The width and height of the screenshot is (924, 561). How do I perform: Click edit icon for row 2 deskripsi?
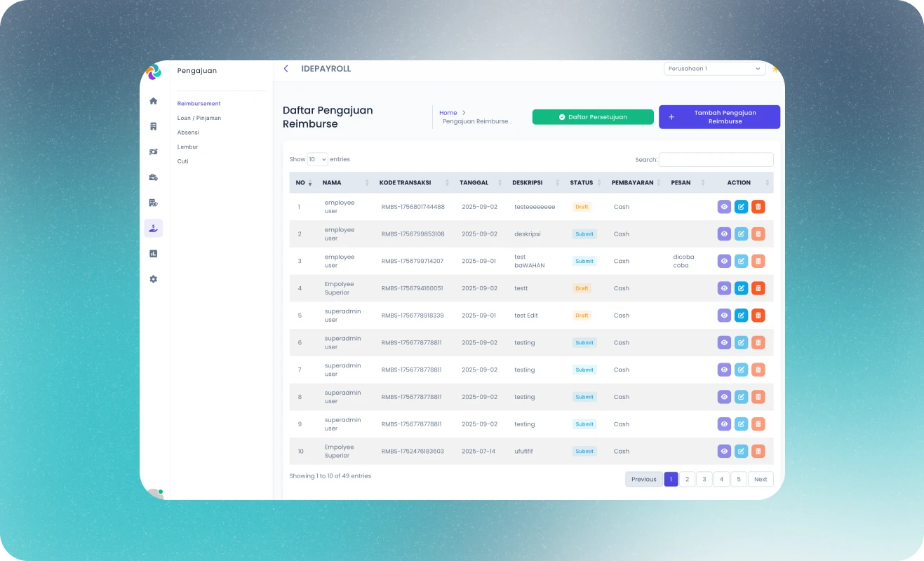741,234
